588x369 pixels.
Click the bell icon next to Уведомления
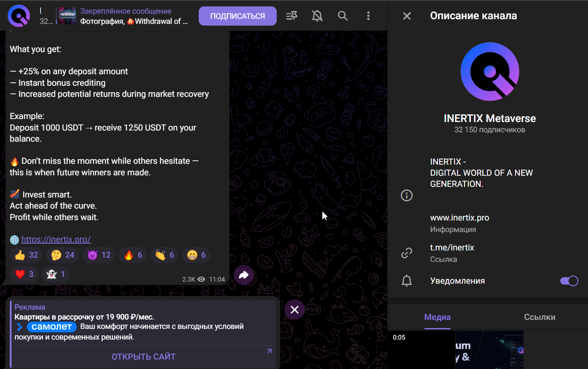coord(407,281)
